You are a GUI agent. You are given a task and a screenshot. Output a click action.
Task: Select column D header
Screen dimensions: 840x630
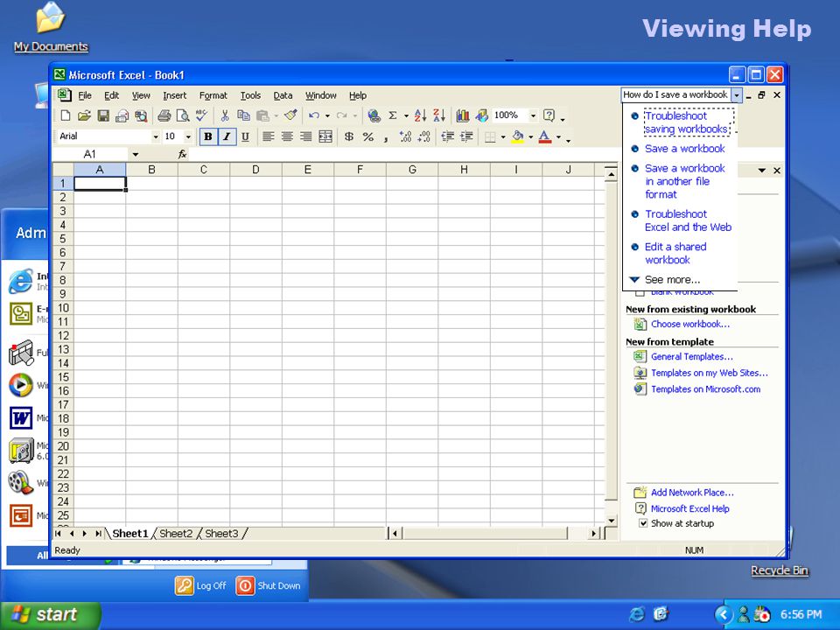point(255,170)
